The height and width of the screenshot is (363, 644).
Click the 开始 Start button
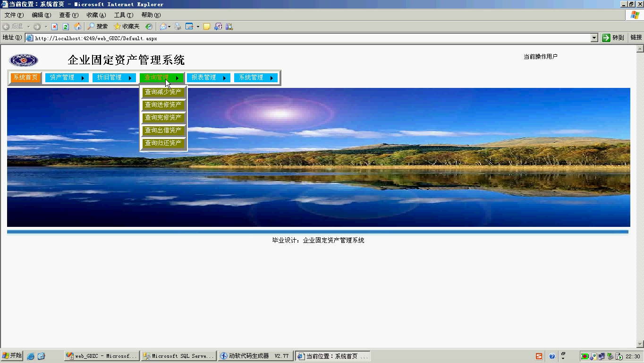(x=12, y=356)
